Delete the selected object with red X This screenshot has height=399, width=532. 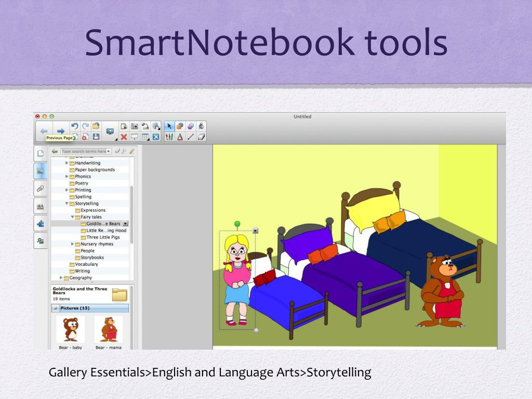(x=124, y=137)
